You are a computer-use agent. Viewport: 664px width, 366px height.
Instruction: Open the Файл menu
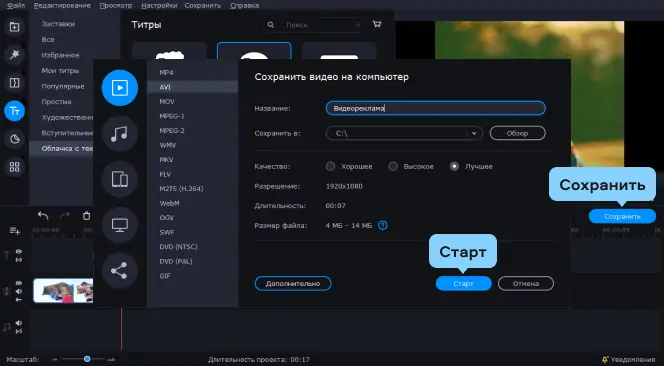click(x=16, y=6)
